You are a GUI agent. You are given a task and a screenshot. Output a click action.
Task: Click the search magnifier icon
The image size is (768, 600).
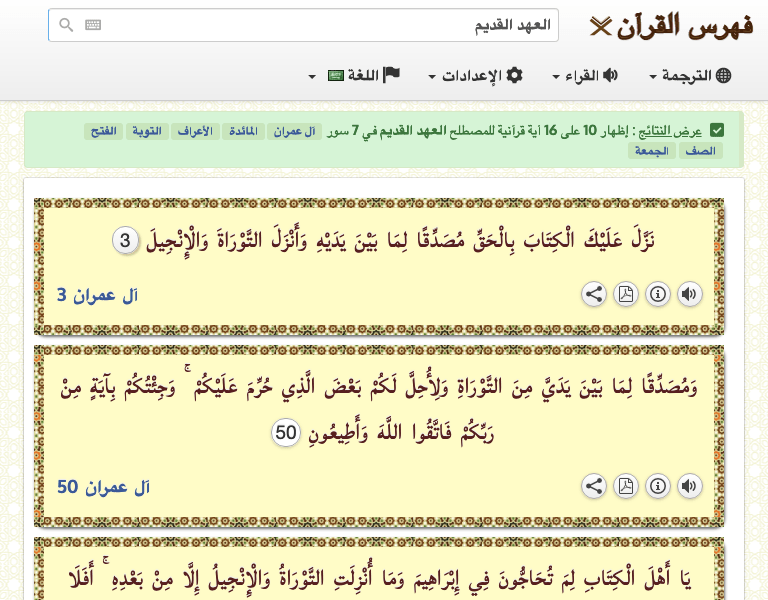(x=66, y=26)
